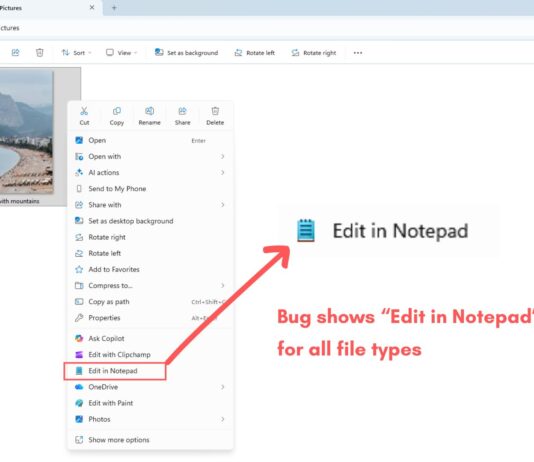
Task: Open the View dropdown in toolbar
Action: [121, 53]
